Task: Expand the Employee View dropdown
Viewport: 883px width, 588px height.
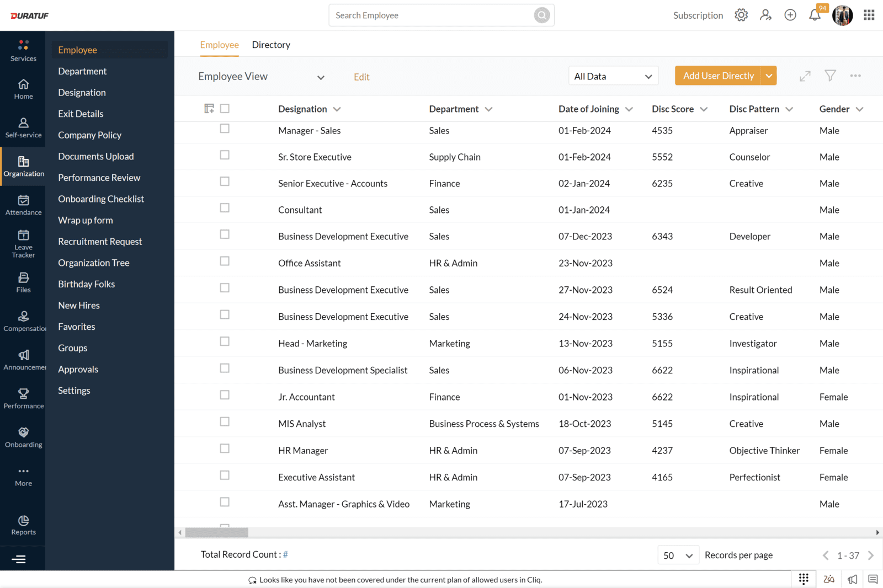Action: (261, 77)
